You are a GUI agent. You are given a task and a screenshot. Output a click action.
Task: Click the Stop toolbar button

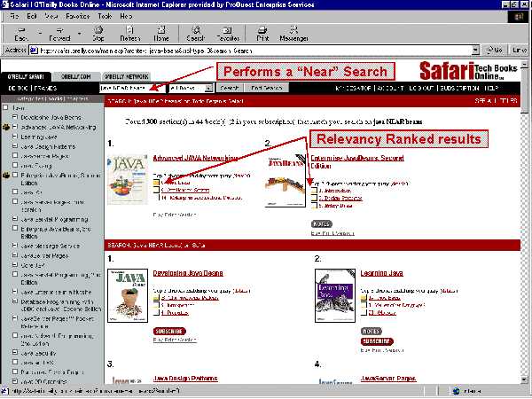point(98,34)
